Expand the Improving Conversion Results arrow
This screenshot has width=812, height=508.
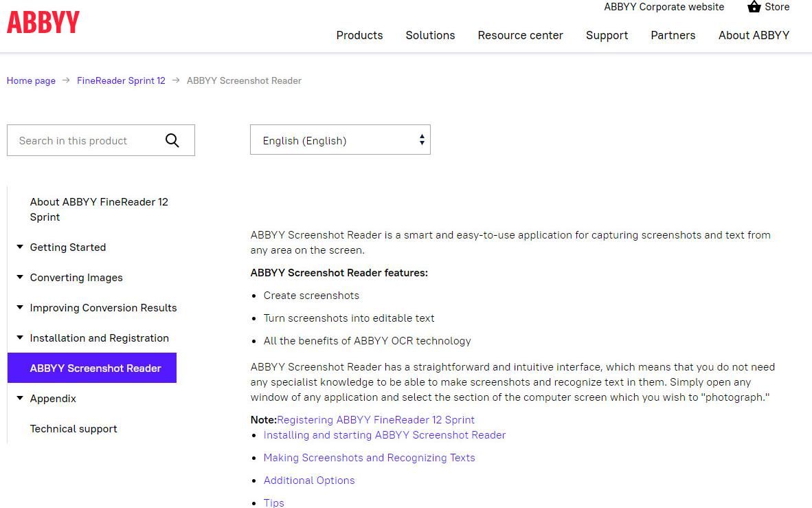pyautogui.click(x=20, y=307)
